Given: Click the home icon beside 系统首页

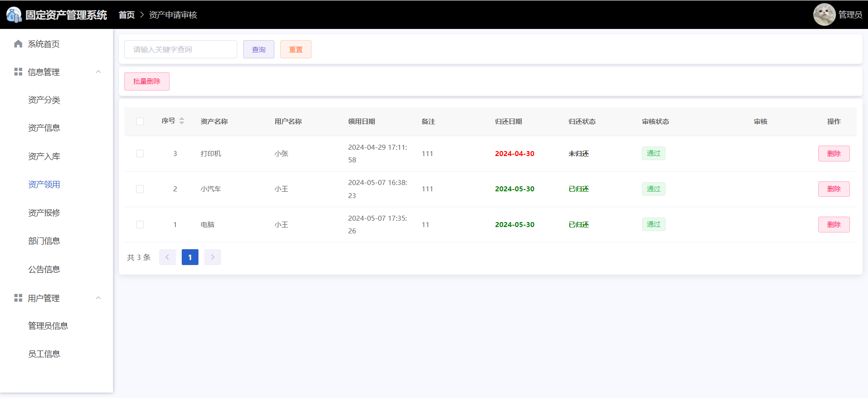Looking at the screenshot, I should click(x=18, y=44).
